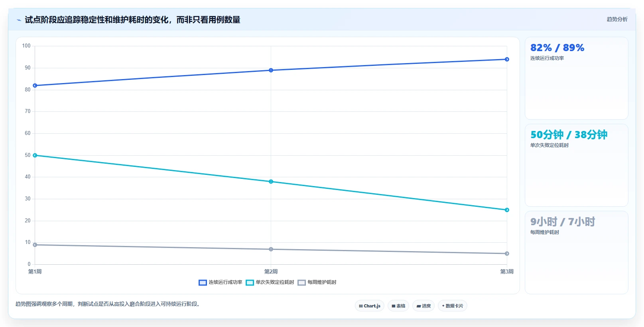Click the cyan legend swatch for 单次失败定位耗时

click(250, 283)
